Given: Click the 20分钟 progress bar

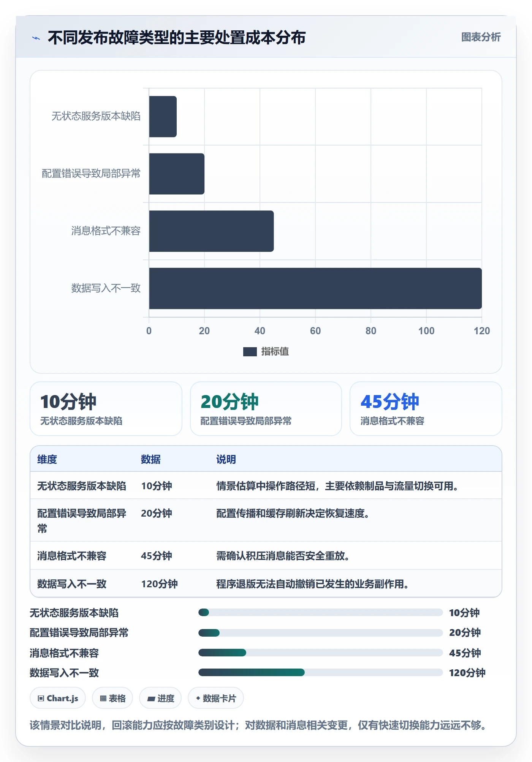Looking at the screenshot, I should coord(321,633).
